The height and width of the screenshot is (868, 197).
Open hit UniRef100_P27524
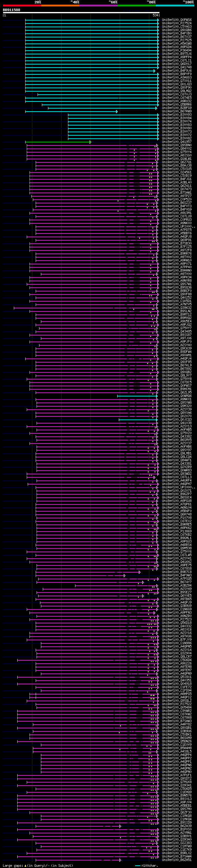[x=176, y=23]
